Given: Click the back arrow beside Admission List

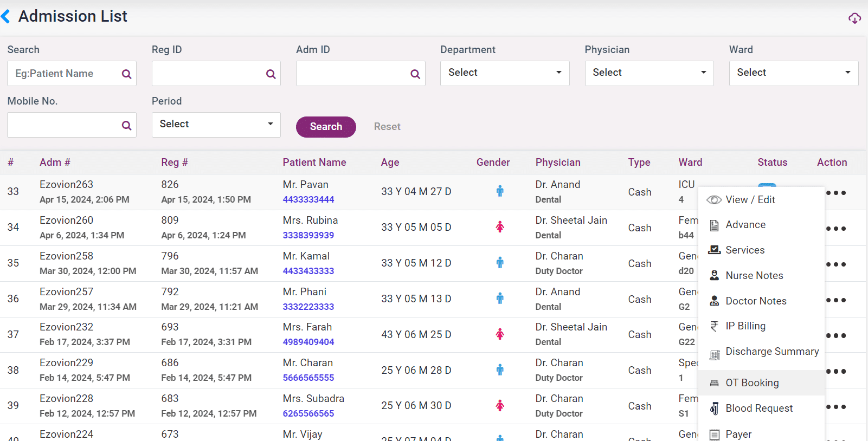Looking at the screenshot, I should [x=6, y=17].
